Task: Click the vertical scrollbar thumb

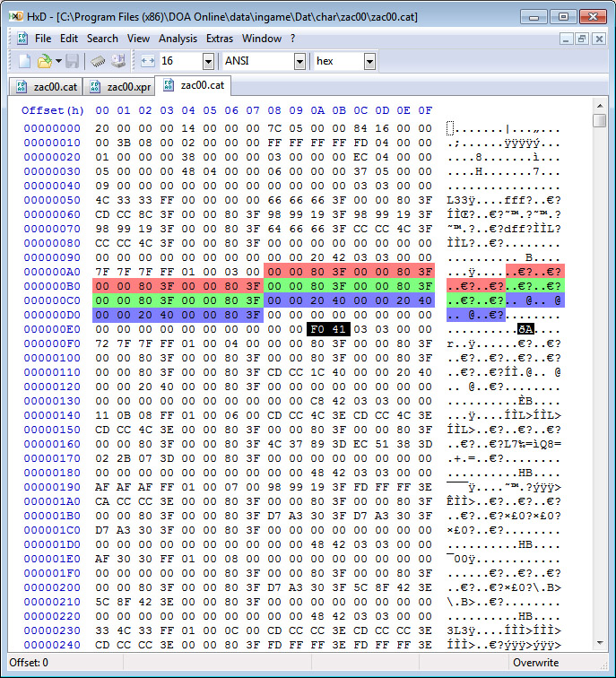Action: coord(600,120)
